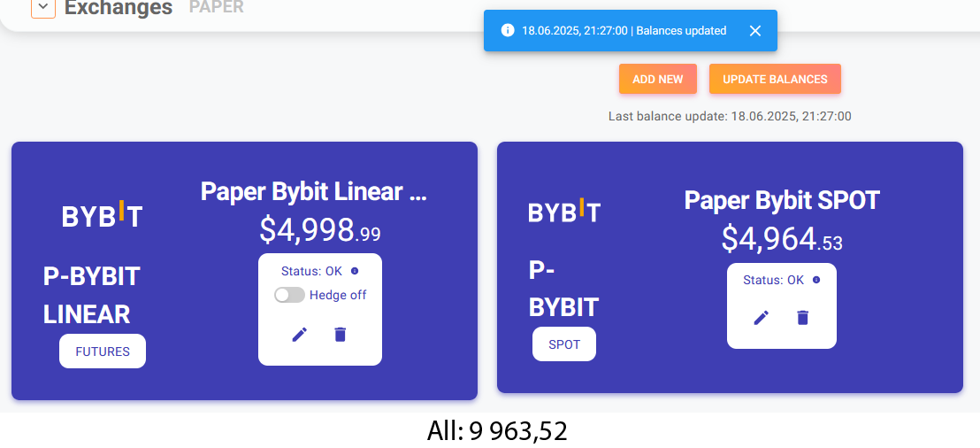Click the Paper Bybit Linear title
This screenshot has height=448, width=980.
coord(314,191)
